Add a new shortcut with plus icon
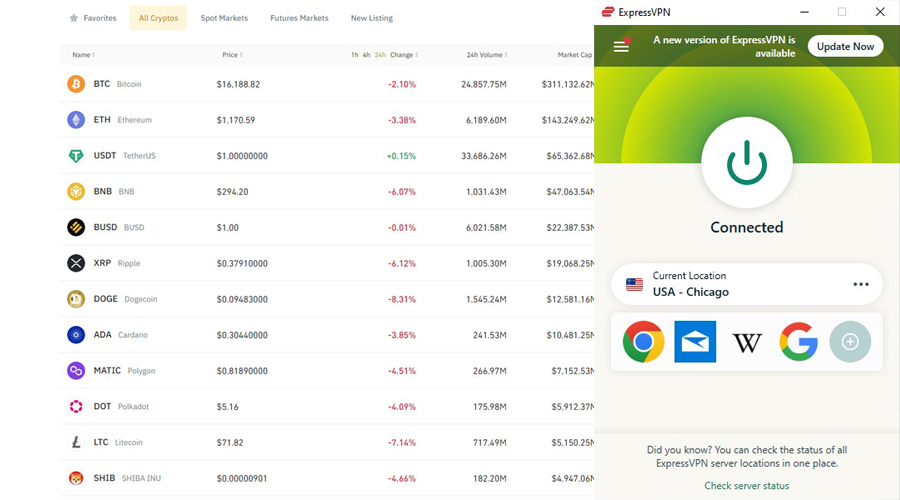 click(x=850, y=342)
